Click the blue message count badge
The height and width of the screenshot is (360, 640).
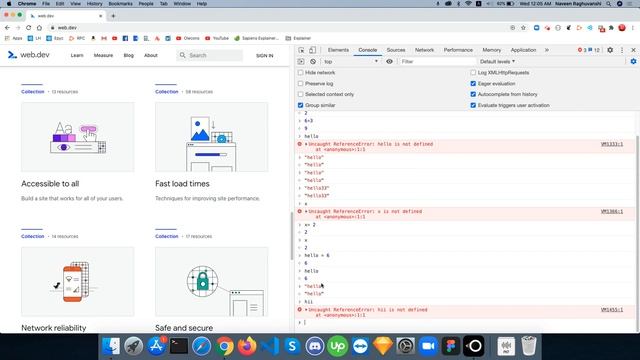pos(594,50)
